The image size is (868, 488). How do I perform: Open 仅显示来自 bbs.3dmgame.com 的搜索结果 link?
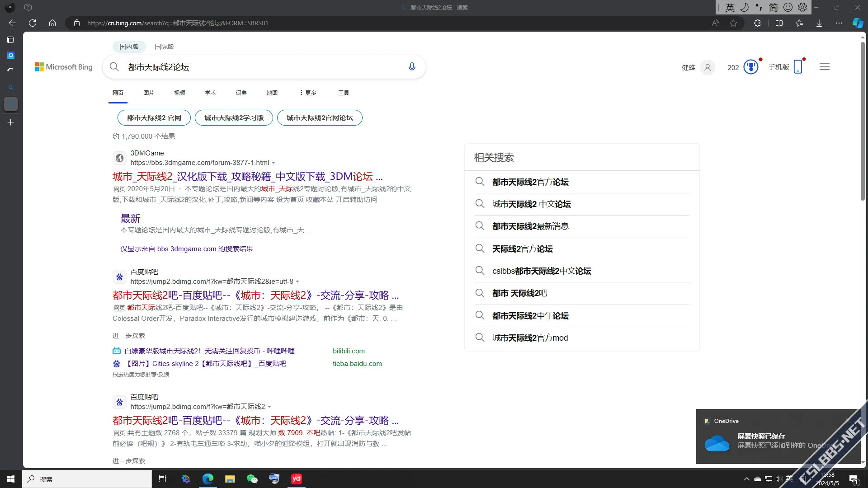187,249
